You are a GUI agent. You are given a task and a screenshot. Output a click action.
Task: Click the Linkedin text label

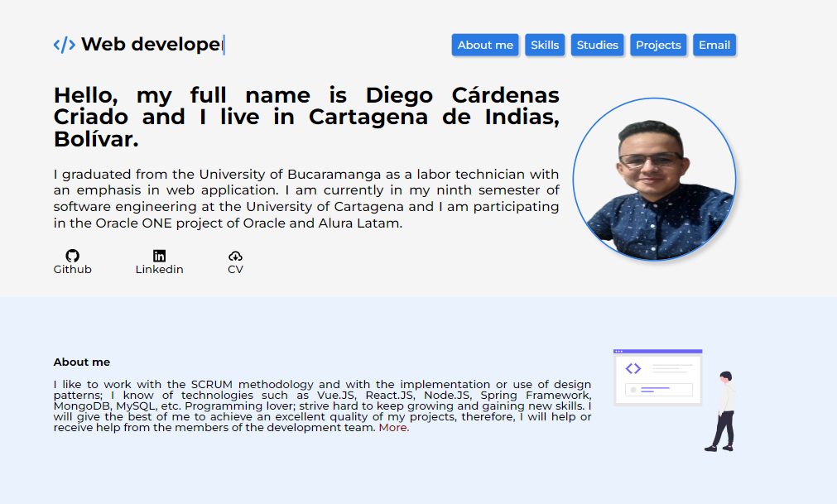click(159, 269)
